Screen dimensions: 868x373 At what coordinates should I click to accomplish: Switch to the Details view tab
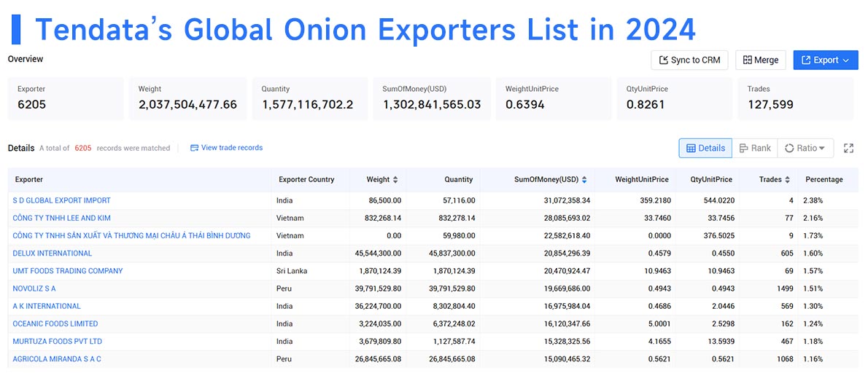point(705,148)
